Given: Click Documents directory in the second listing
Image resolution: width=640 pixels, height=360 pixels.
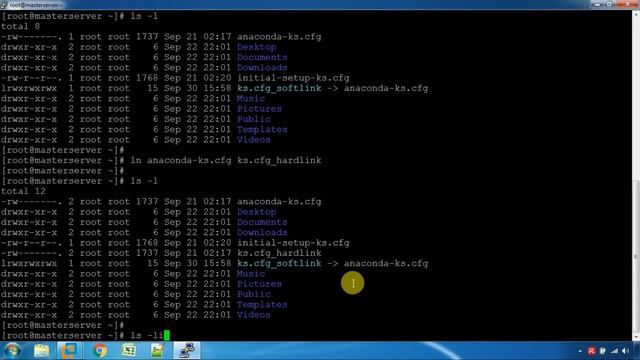Looking at the screenshot, I should pyautogui.click(x=262, y=222).
